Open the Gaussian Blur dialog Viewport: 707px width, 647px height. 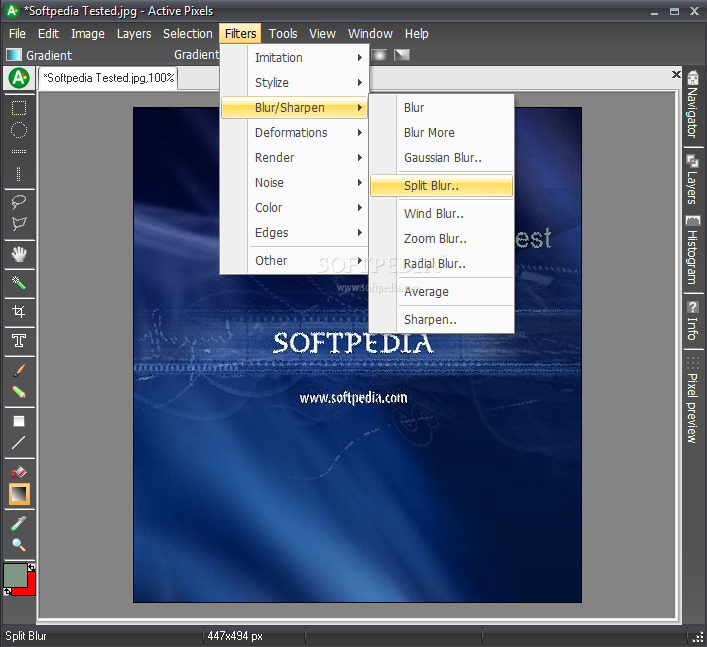pos(441,158)
